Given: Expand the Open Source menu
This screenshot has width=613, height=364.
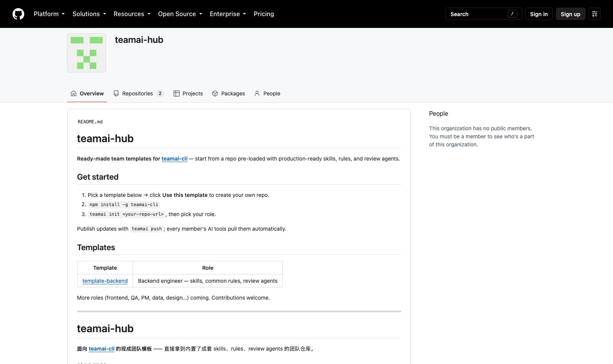Looking at the screenshot, I should 180,14.
